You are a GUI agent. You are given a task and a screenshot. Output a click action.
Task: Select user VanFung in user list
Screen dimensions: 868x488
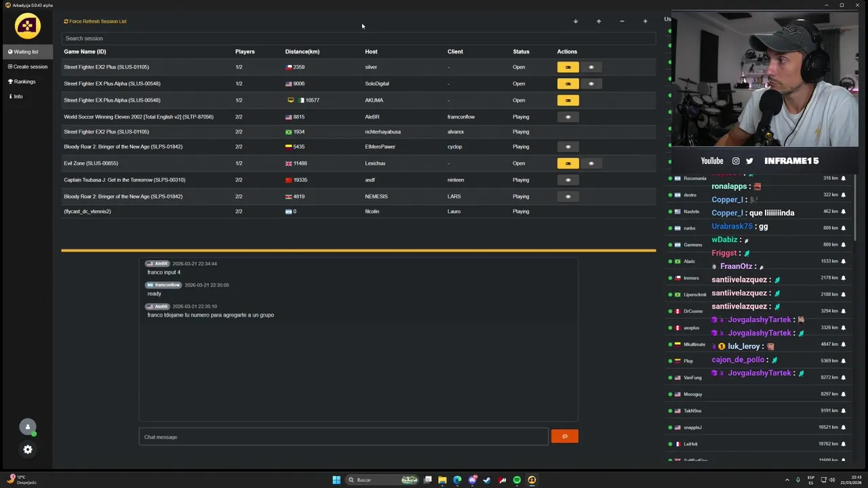point(758,378)
